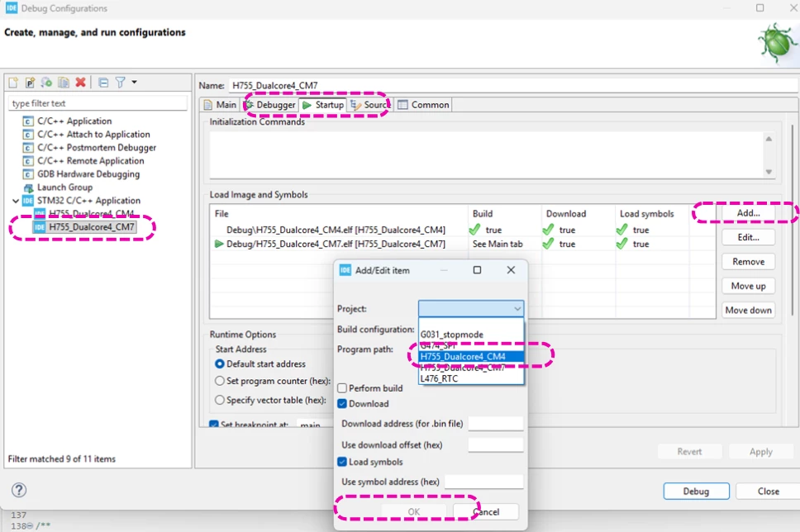Toggle the Set breakpoint at checkbox

point(214,424)
